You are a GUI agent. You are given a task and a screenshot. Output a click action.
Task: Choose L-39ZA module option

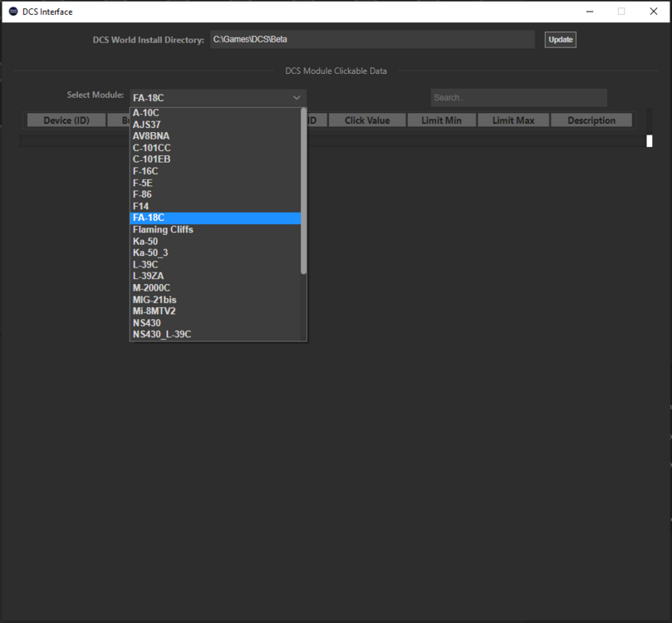pos(215,277)
